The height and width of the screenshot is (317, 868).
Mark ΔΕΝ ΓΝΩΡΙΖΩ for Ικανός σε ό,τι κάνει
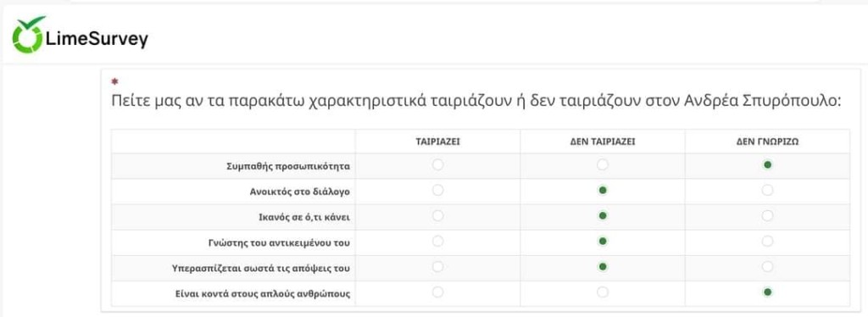[x=767, y=216]
